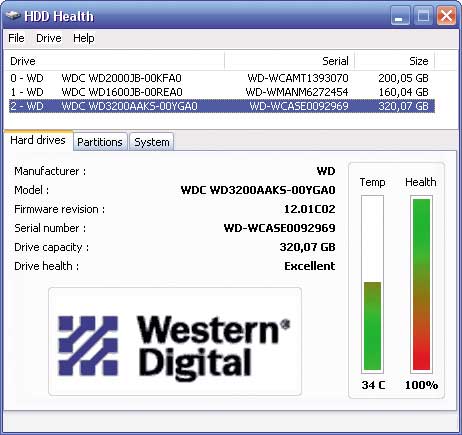The image size is (462, 435).
Task: Switch to the Partitions tab
Action: (x=100, y=142)
